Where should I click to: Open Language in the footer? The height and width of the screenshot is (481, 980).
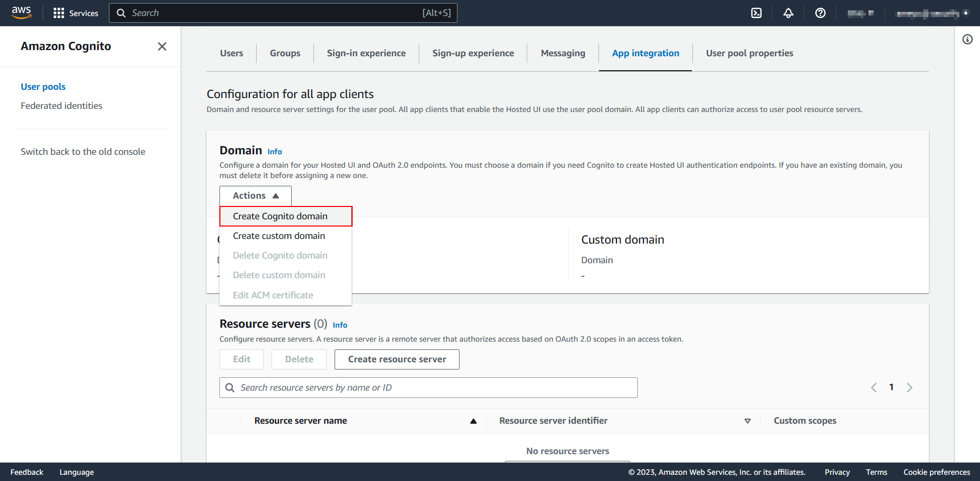(76, 472)
